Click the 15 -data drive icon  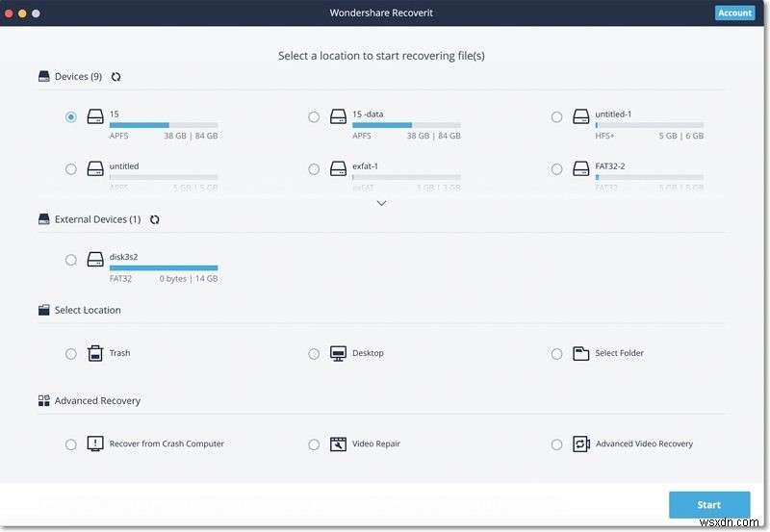tap(338, 116)
